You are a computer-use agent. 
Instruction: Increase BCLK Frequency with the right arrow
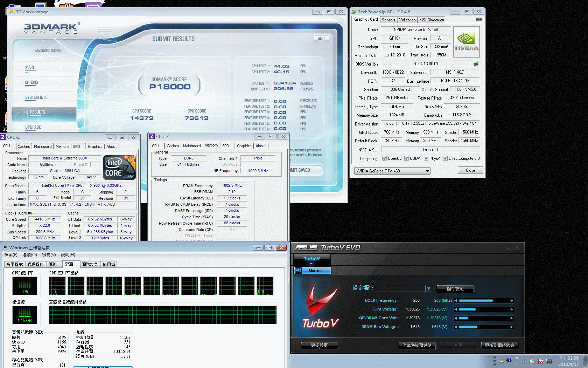512,301
